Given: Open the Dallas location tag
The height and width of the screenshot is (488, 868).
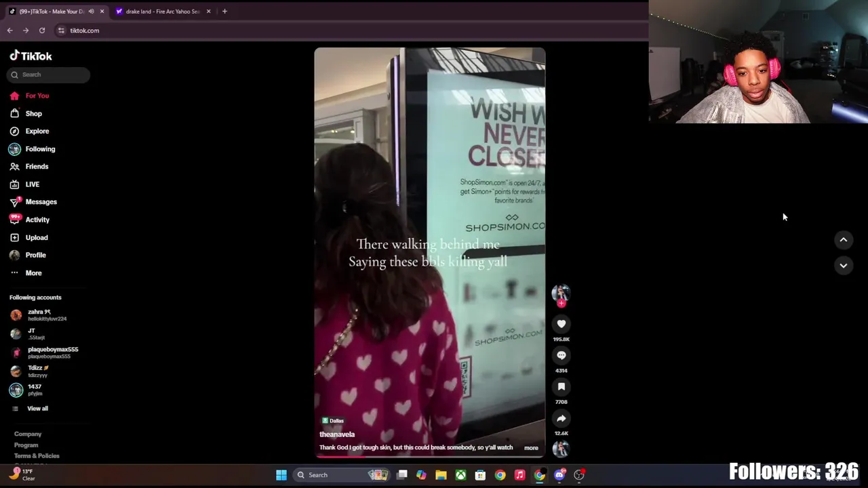Looking at the screenshot, I should [332, 421].
